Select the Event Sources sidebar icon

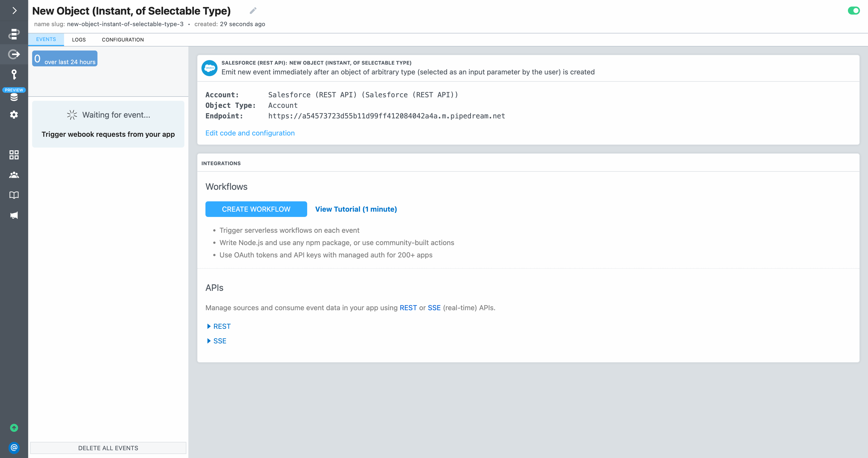click(14, 54)
